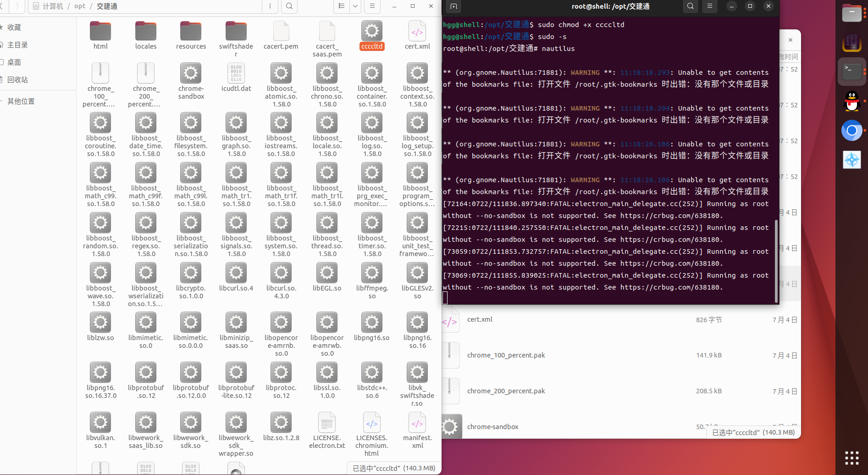The width and height of the screenshot is (868, 475).
Task: Select the cacert_saas.pem file icon
Action: (x=327, y=31)
